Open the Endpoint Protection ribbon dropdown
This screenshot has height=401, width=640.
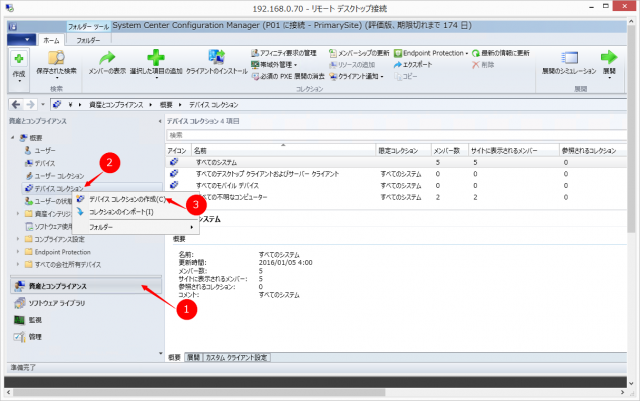pos(431,52)
